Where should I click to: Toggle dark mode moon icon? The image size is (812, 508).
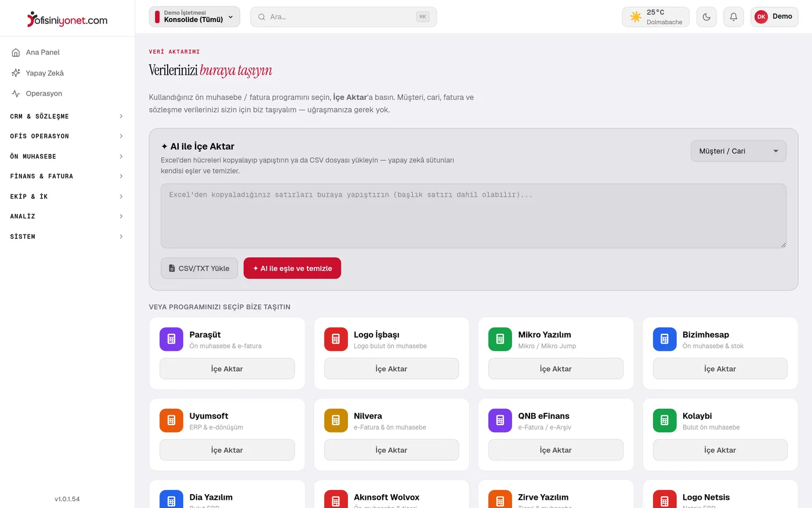pyautogui.click(x=706, y=17)
